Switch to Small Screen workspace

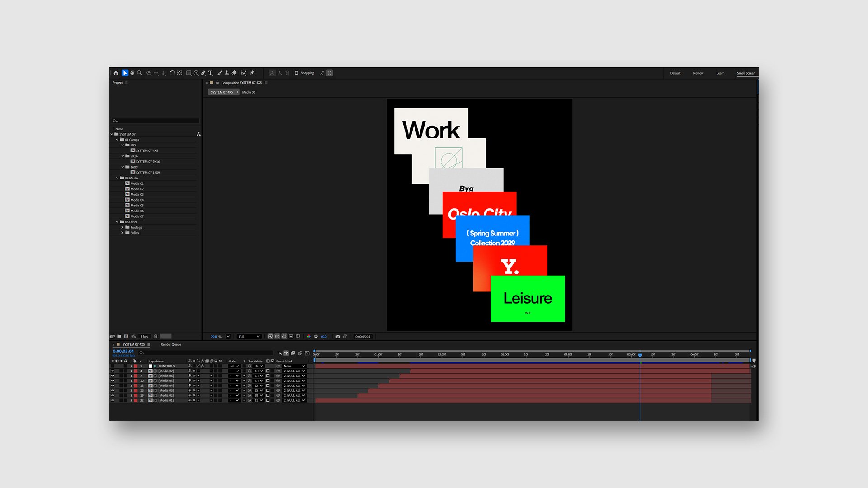tap(746, 73)
